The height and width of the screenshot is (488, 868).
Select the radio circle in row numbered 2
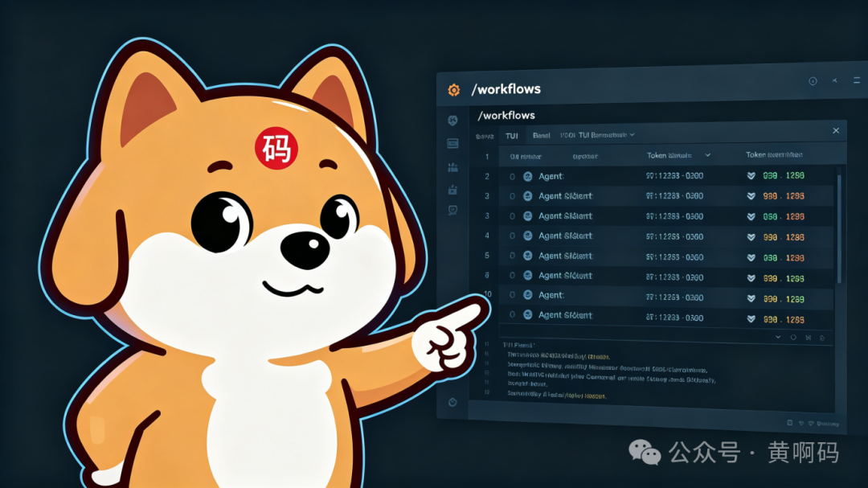click(x=512, y=177)
